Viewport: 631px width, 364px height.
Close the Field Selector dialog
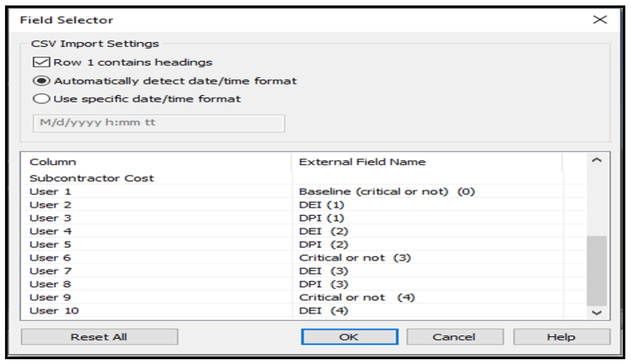[599, 19]
